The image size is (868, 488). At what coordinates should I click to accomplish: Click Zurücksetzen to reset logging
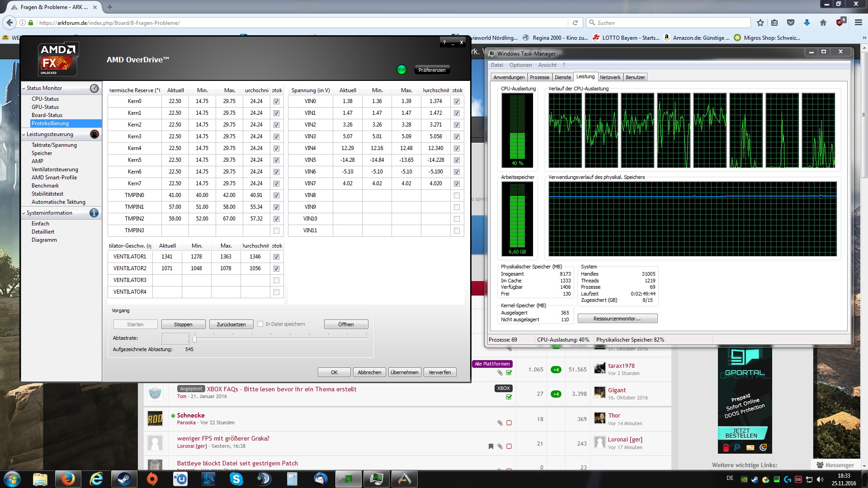(x=231, y=324)
